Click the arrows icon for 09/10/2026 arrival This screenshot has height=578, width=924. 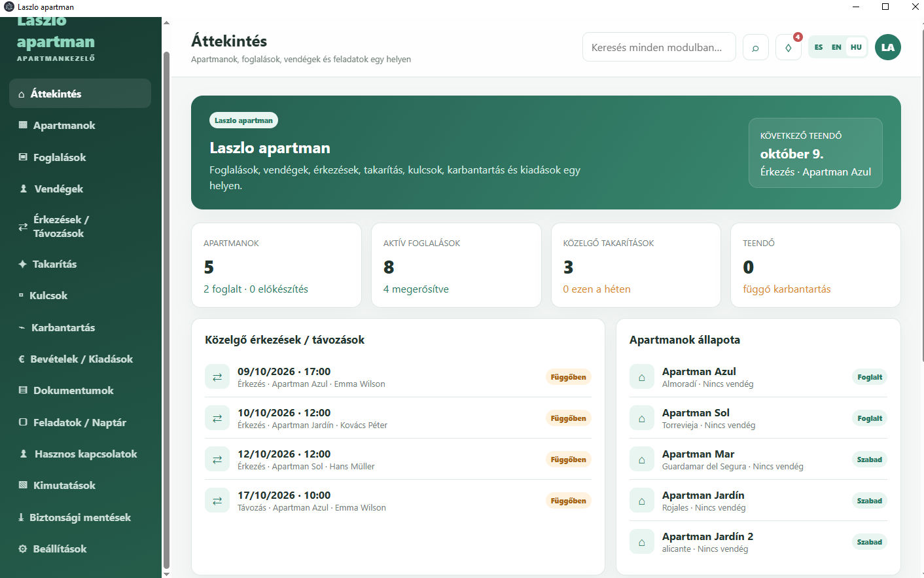coord(217,377)
